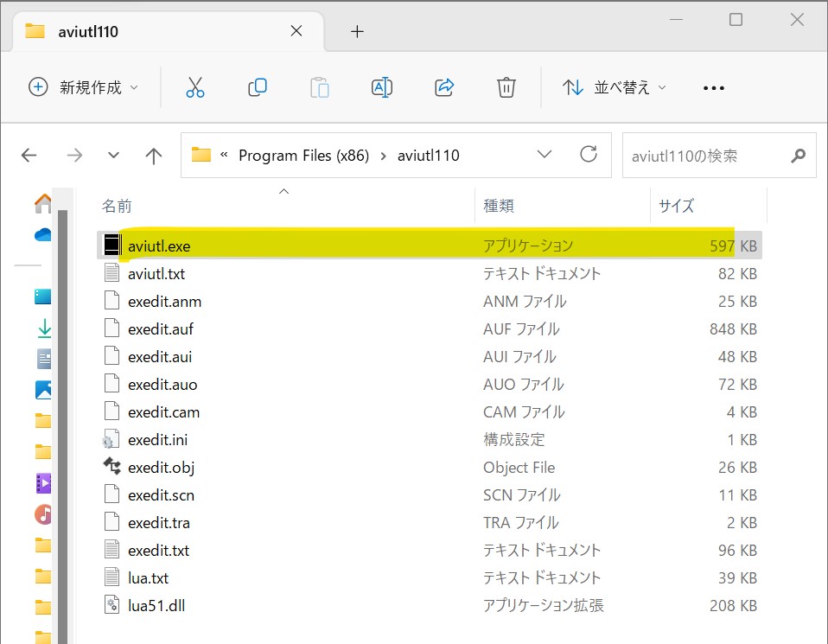
Task: Open Downloads arrow icon in sidebar
Action: tap(44, 328)
